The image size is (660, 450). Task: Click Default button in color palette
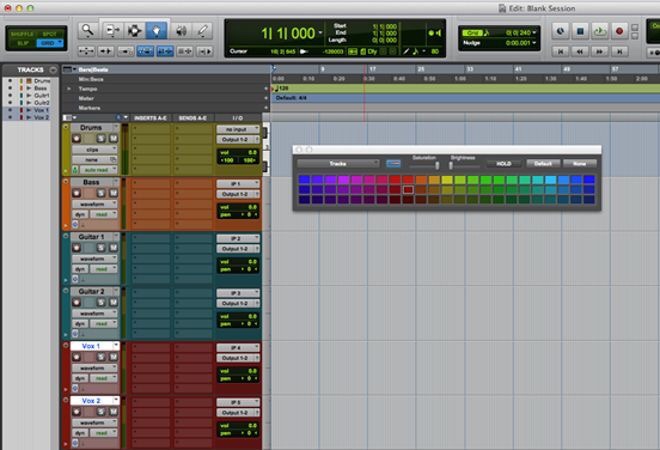pos(542,163)
